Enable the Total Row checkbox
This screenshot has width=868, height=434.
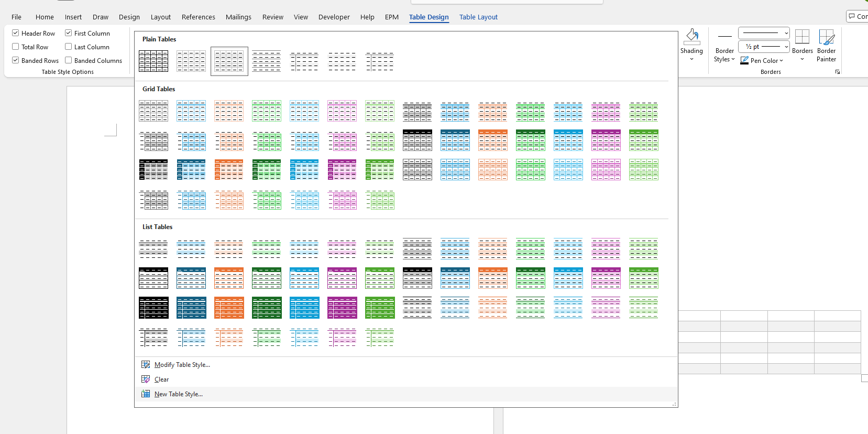16,47
